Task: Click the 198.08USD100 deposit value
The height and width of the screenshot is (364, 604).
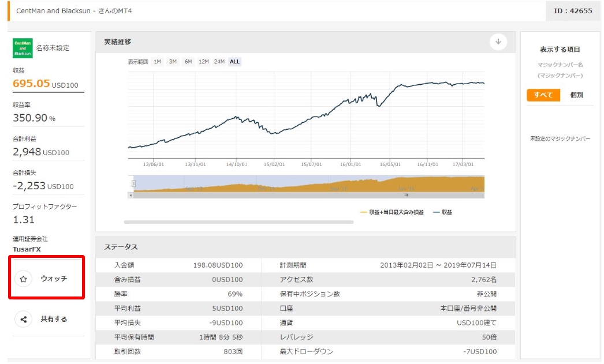Action: pyautogui.click(x=218, y=265)
